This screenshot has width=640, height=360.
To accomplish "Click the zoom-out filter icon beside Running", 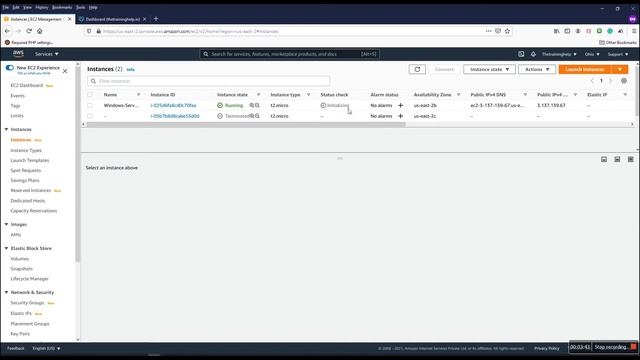I will click(x=258, y=105).
